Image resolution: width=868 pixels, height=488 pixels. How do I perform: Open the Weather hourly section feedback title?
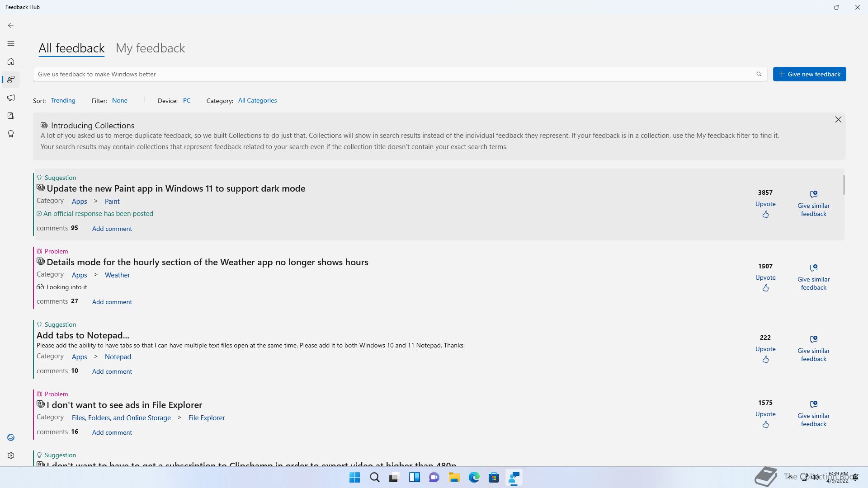pyautogui.click(x=208, y=262)
